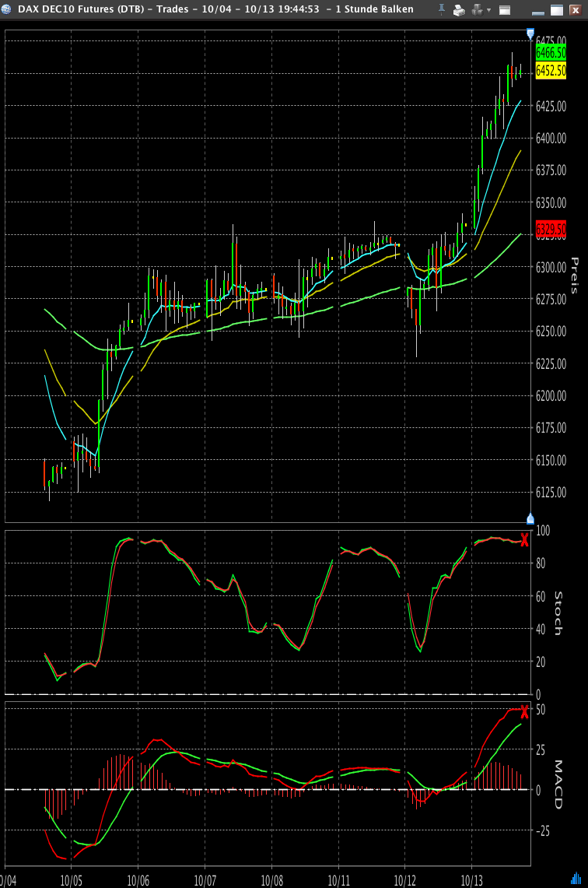
Task: Click the 10/05 date label on time axis
Action: pyautogui.click(x=72, y=881)
